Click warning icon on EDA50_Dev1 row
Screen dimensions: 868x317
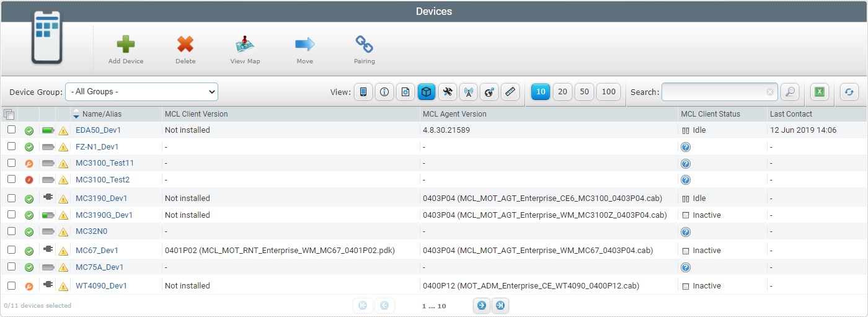coord(63,131)
